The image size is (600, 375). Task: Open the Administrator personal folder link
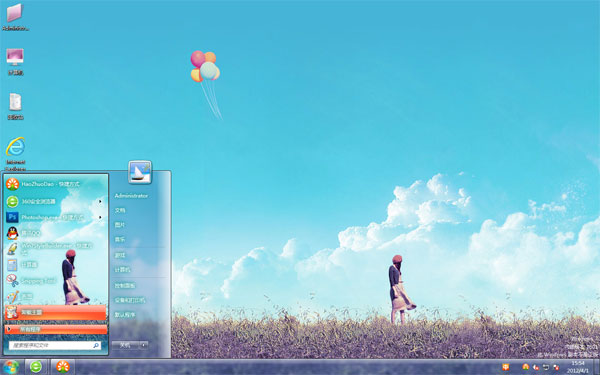pos(131,196)
